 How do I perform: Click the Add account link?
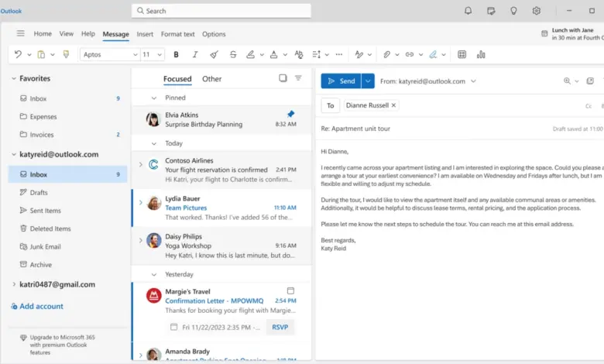(x=37, y=306)
